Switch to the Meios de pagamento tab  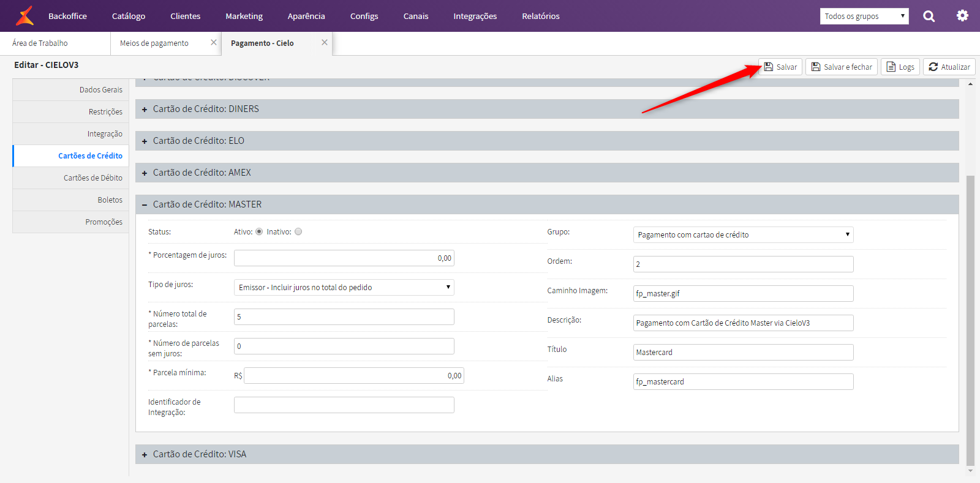click(154, 43)
